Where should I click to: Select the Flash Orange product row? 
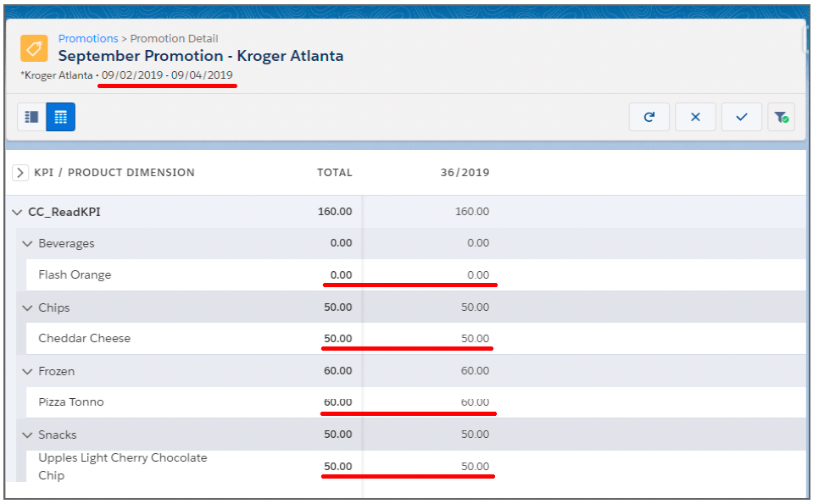point(416,275)
